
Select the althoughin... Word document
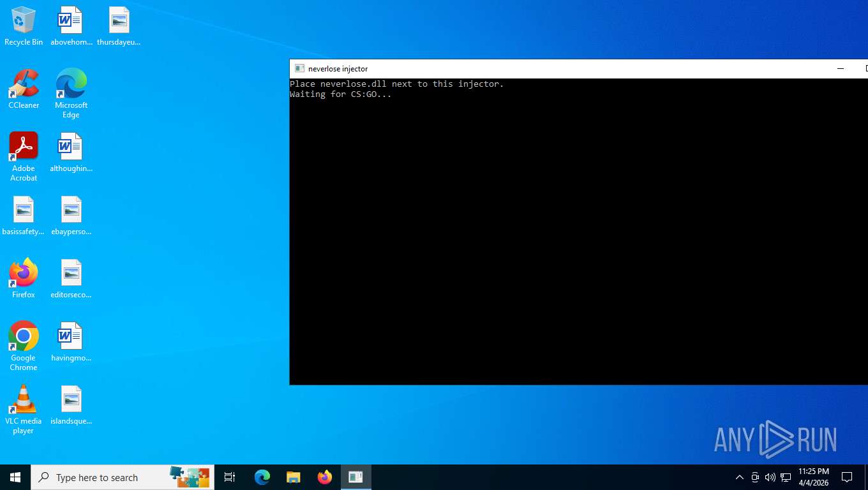[x=71, y=152]
